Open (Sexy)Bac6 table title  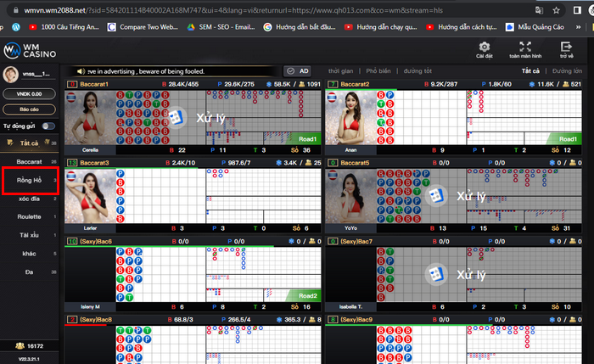point(96,241)
